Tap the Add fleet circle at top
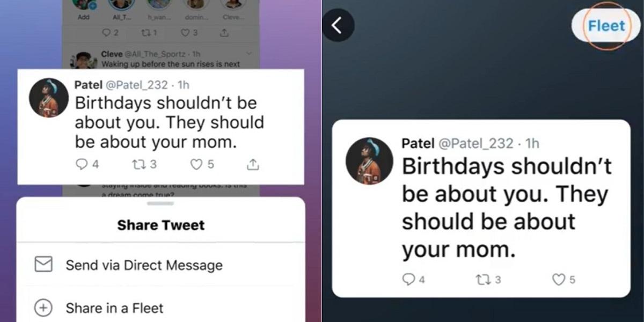Viewport: 644px width, 322px height. 84,4
